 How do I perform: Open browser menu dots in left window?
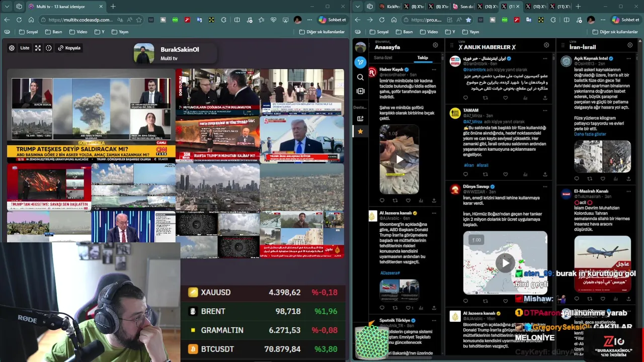click(x=310, y=20)
